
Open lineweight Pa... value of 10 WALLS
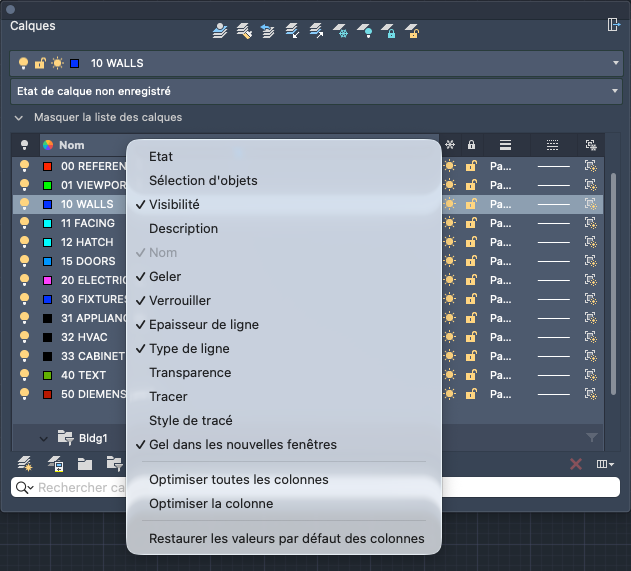[x=501, y=204]
